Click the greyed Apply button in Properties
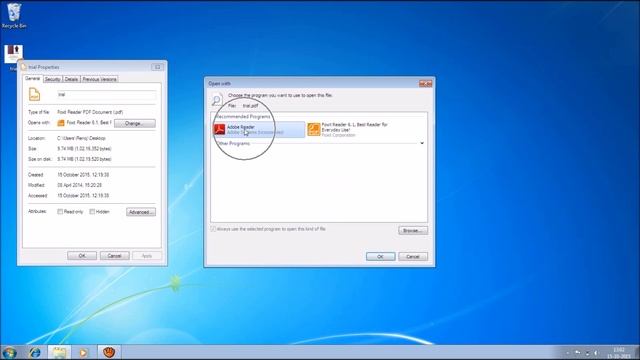The width and height of the screenshot is (640, 360). (x=147, y=256)
